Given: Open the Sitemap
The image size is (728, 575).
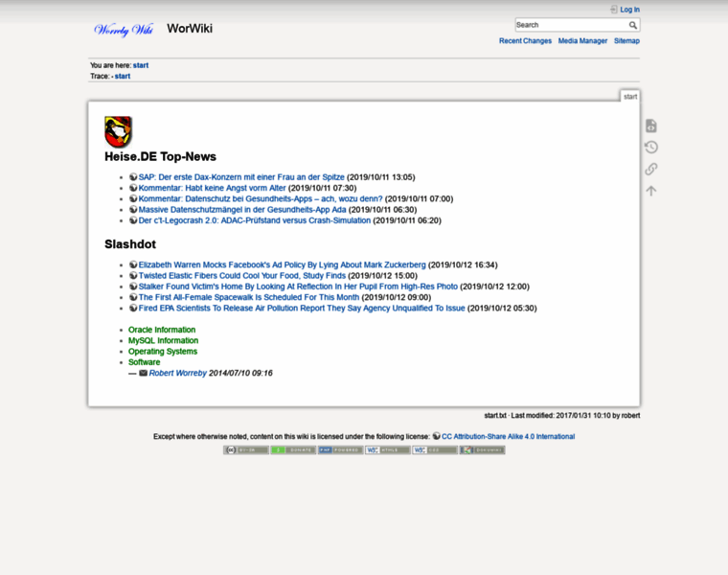Looking at the screenshot, I should pyautogui.click(x=626, y=41).
